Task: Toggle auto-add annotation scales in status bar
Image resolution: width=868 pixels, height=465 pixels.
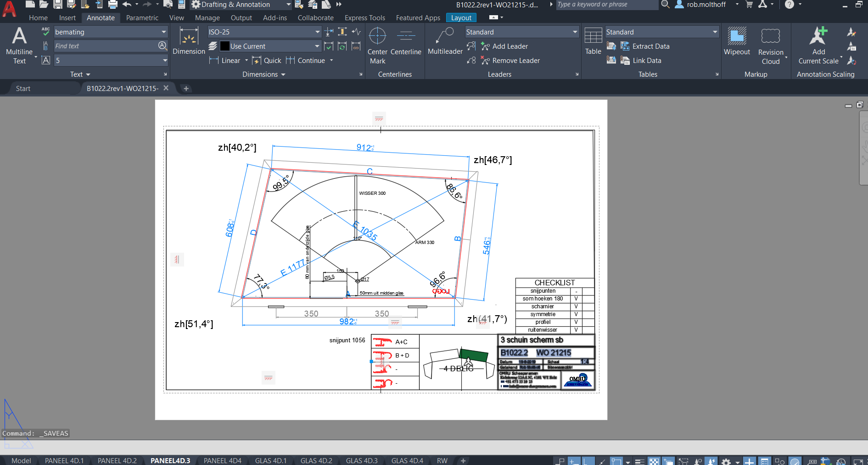Action: [x=711, y=461]
